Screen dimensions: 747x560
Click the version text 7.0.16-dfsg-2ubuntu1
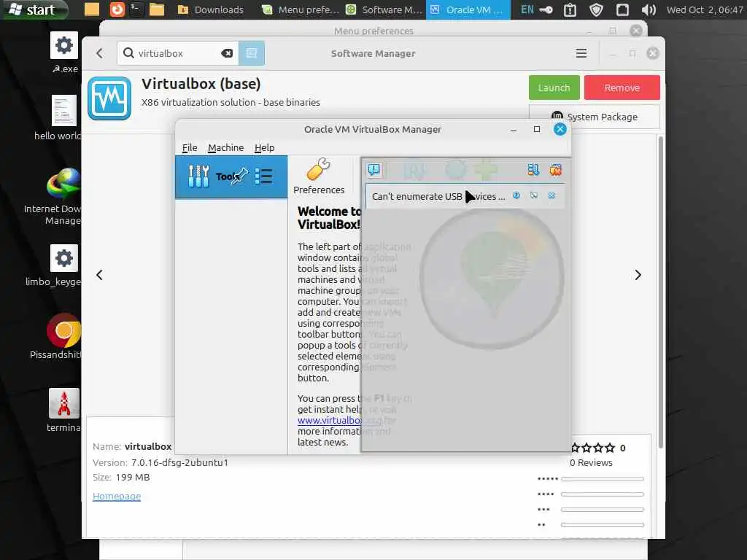point(179,462)
